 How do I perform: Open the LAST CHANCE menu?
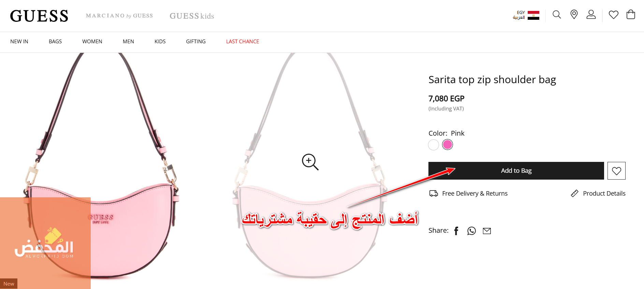click(243, 42)
